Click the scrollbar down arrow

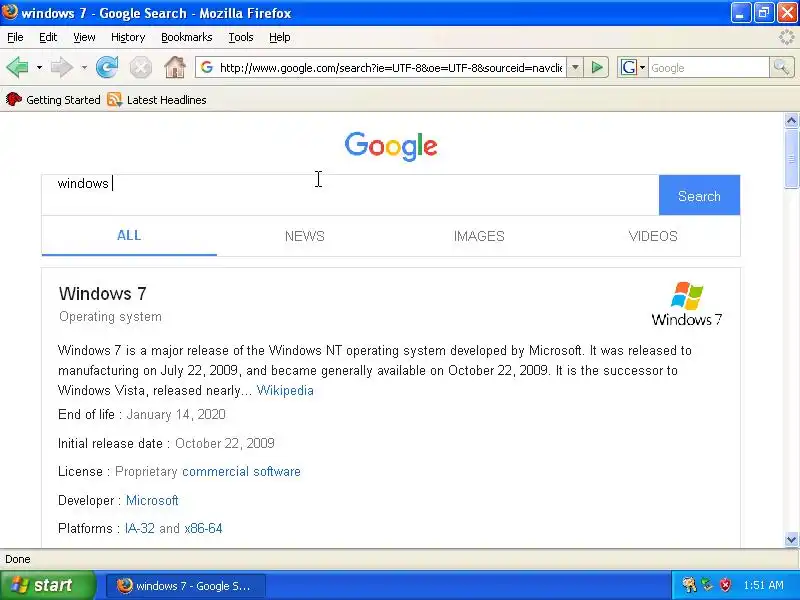click(x=791, y=539)
